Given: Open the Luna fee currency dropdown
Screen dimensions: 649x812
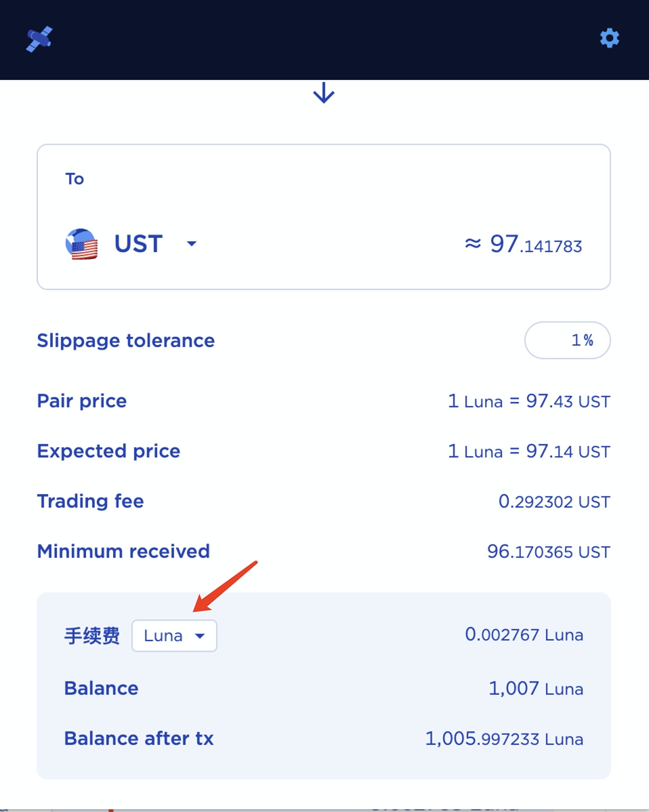Looking at the screenshot, I should pos(174,636).
